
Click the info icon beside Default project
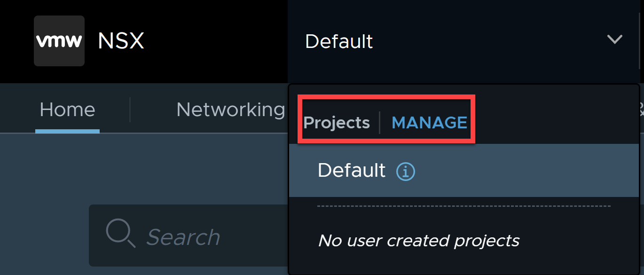coord(406,172)
